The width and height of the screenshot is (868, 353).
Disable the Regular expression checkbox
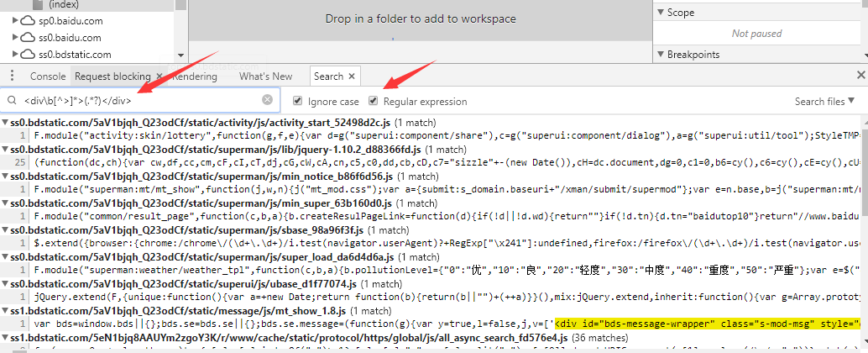374,101
